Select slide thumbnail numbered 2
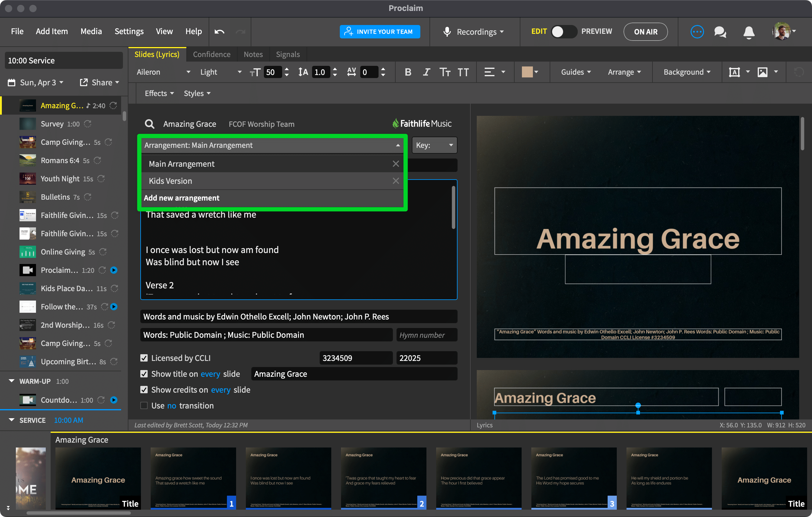The height and width of the screenshot is (517, 812). click(383, 478)
